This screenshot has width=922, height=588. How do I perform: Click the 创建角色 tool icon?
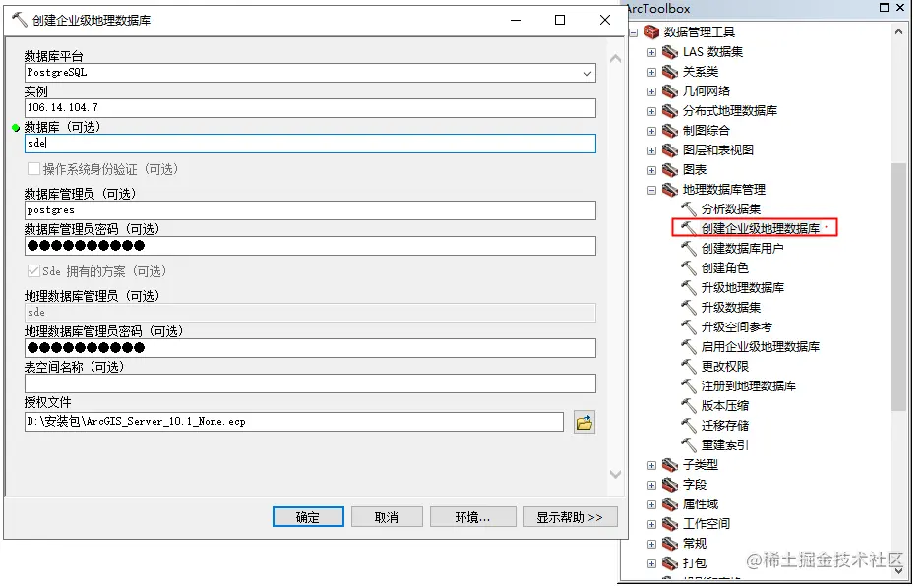click(689, 267)
